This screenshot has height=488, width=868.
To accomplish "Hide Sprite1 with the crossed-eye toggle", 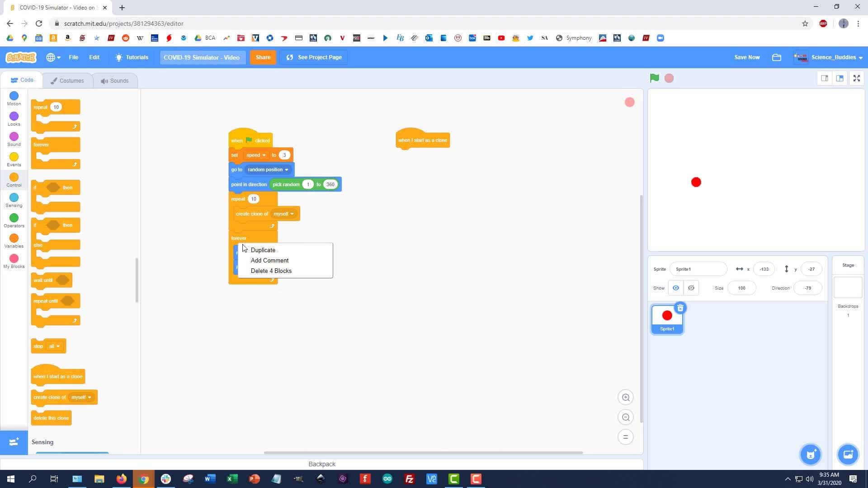I will (691, 288).
